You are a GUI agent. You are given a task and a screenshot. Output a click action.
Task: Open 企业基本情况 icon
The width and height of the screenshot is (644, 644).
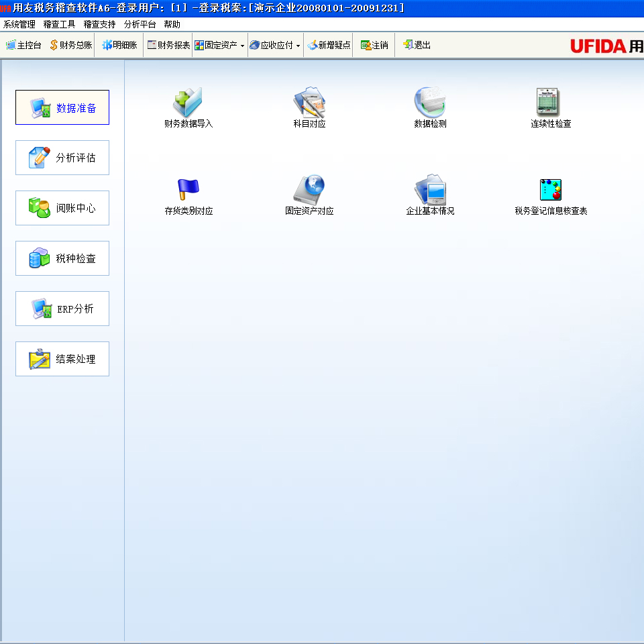pyautogui.click(x=430, y=190)
